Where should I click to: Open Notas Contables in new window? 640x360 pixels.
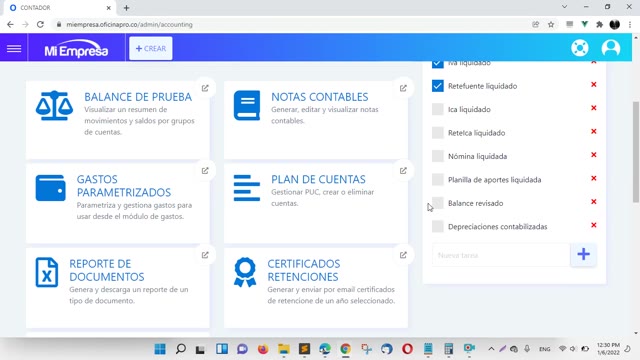[403, 88]
